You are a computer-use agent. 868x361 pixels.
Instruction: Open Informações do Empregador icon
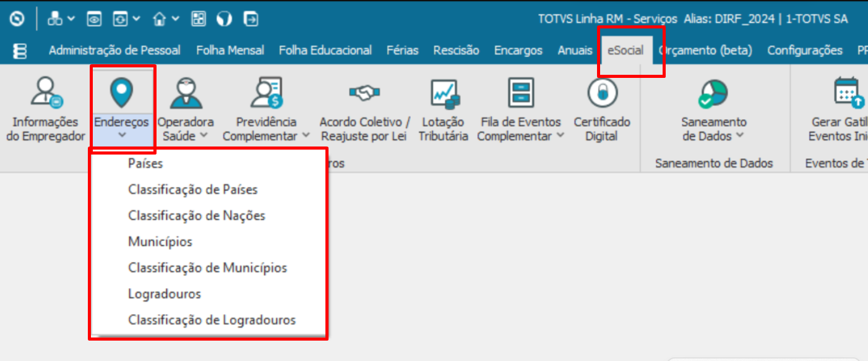coord(46,93)
